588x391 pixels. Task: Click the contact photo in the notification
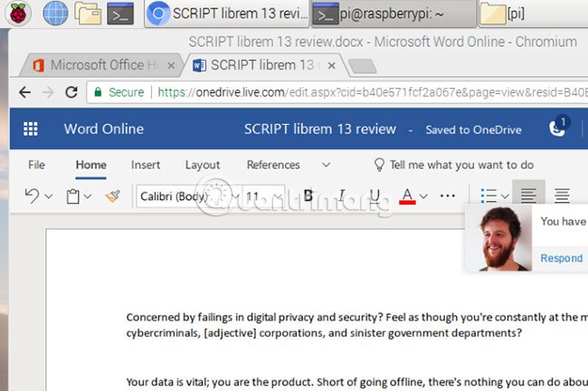500,238
